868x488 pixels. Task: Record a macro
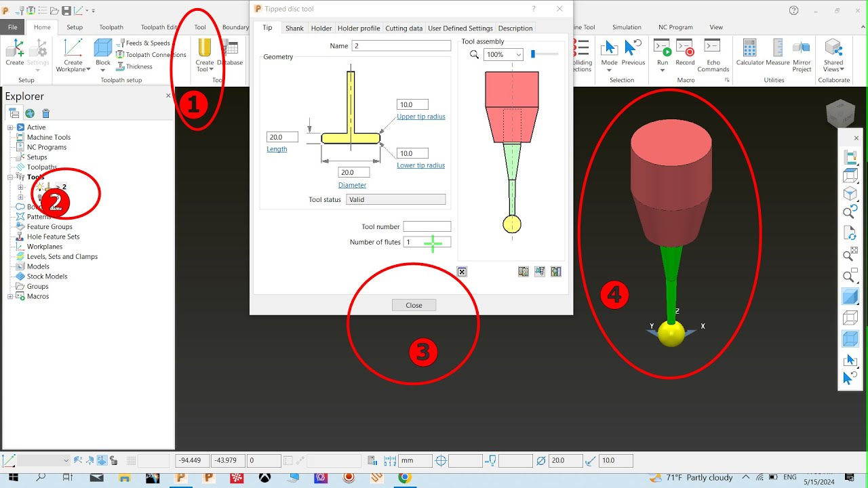click(685, 53)
